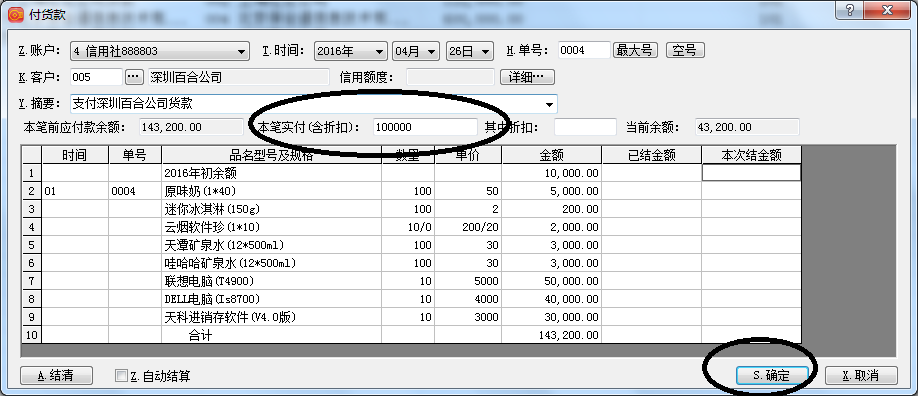
Task: Click the 当前余额 value 43,200.00
Action: tap(746, 127)
